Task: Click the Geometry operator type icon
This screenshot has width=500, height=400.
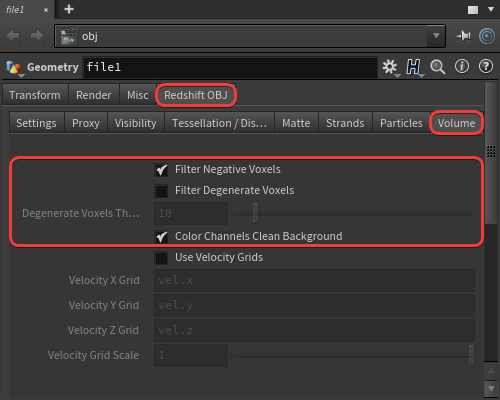Action: coord(14,68)
